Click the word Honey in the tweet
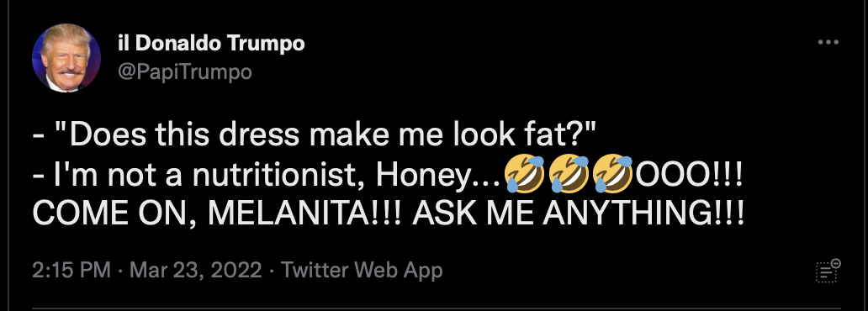This screenshot has height=311, width=868. click(422, 176)
